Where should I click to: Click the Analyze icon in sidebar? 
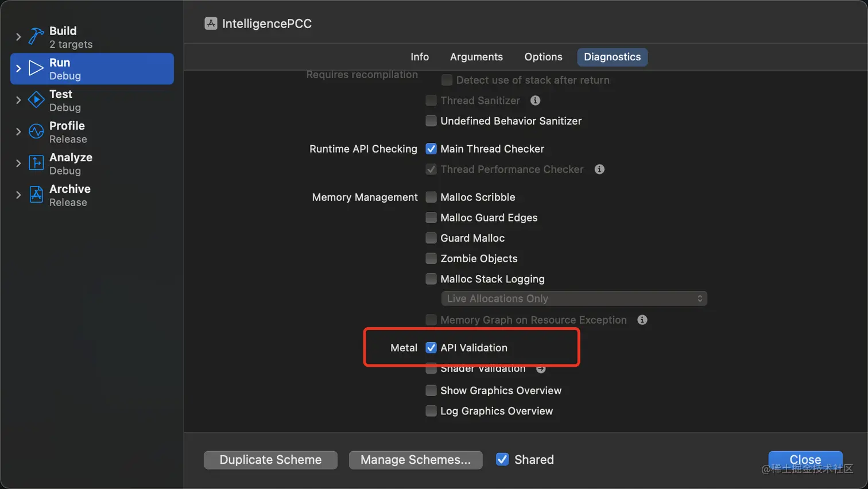pos(36,163)
